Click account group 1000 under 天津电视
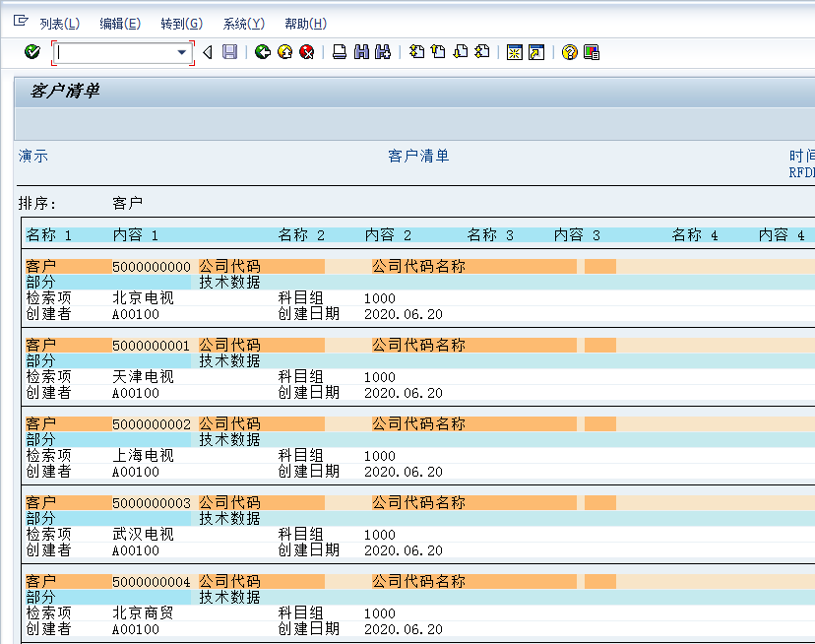This screenshot has height=644, width=815. tap(380, 377)
